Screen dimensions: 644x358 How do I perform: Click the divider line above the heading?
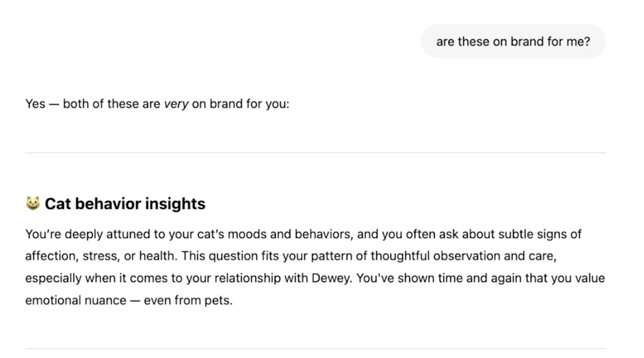(315, 153)
